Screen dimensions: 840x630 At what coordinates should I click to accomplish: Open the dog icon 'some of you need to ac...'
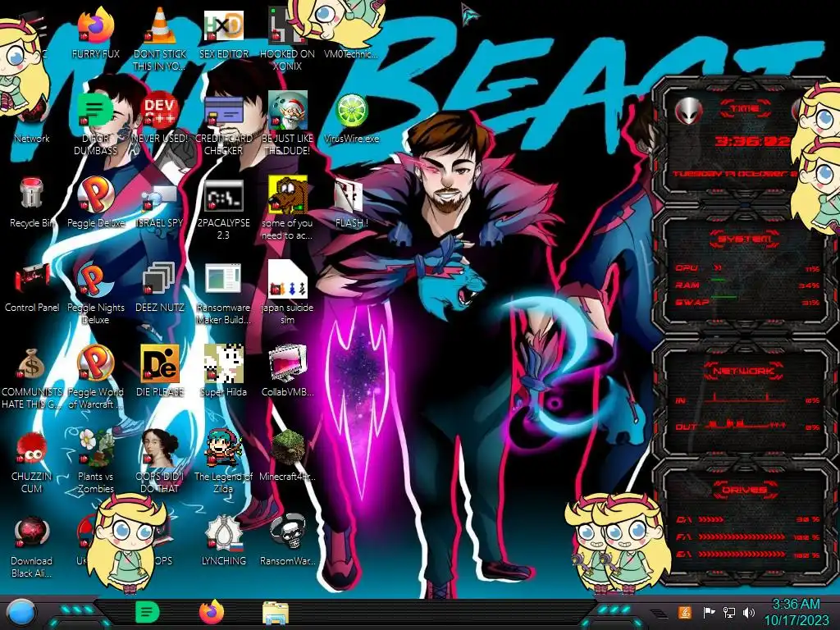point(287,195)
